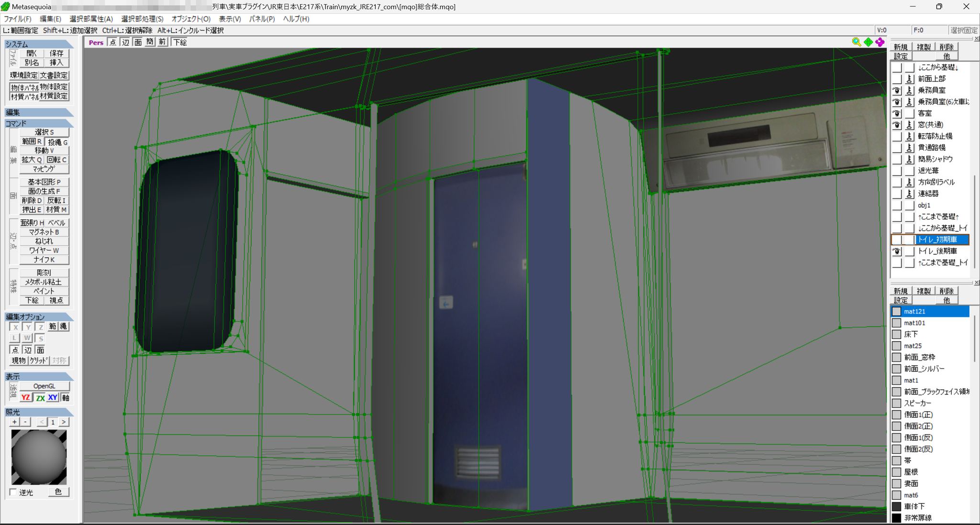Hide the 客室 object with eye icon
Viewport: 980px width, 525px height.
pyautogui.click(x=897, y=113)
